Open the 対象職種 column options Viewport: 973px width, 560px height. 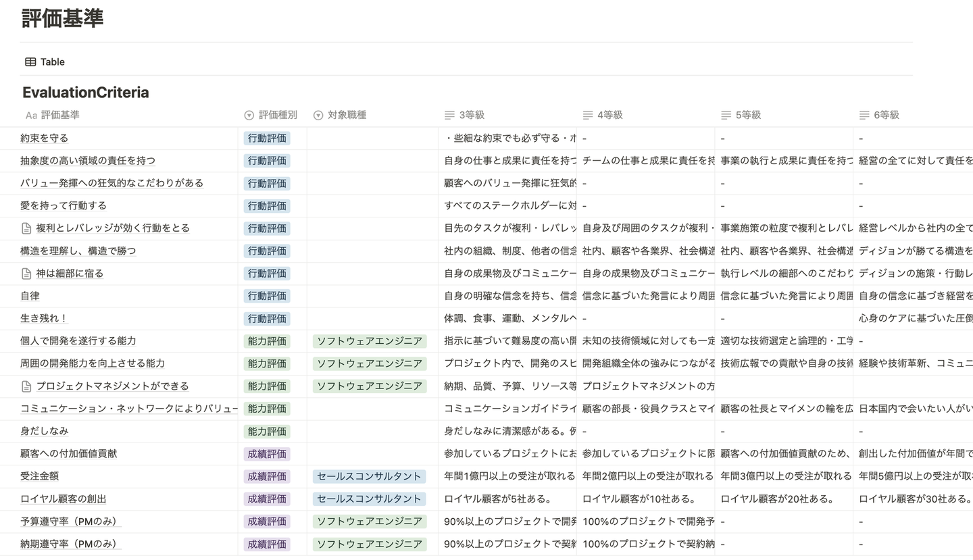click(347, 116)
